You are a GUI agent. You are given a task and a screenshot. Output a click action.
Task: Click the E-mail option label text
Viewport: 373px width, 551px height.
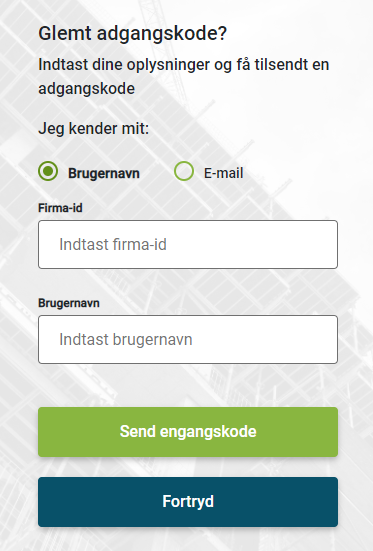click(x=224, y=173)
